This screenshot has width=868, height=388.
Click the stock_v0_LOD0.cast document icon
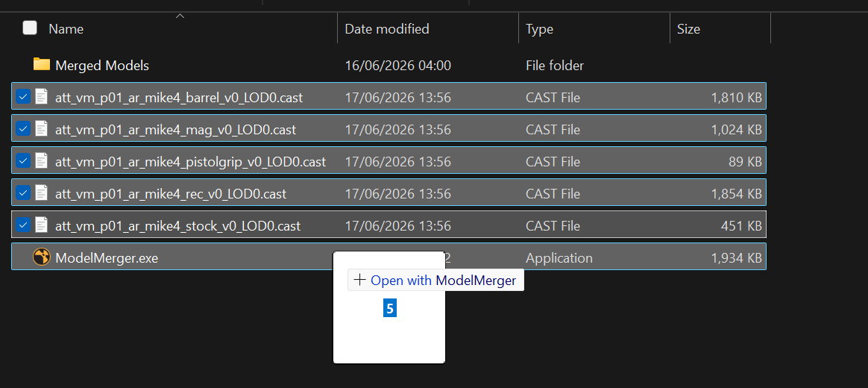[41, 225]
